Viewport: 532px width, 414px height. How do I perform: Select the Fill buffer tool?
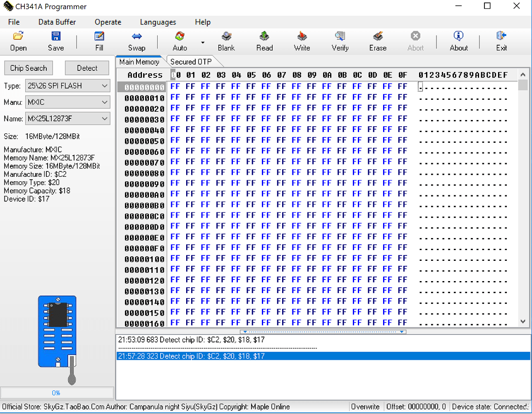pos(99,41)
